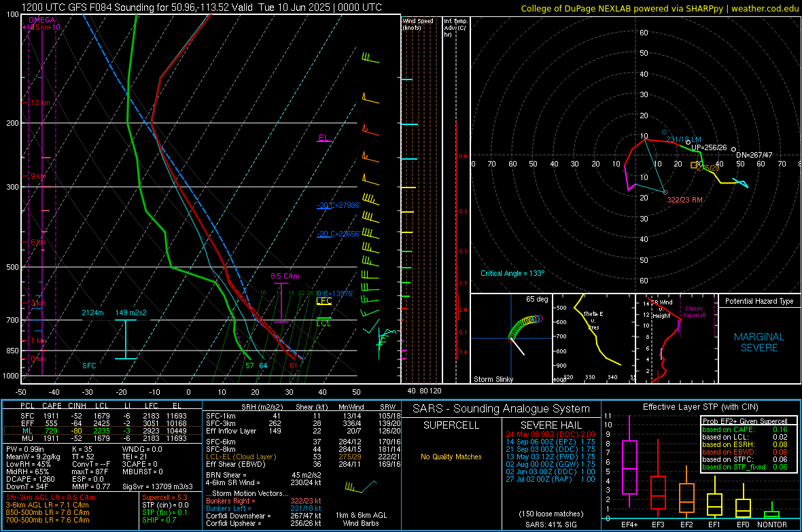The height and width of the screenshot is (532, 802).
Task: Click the Classic Supercell label
Action: pos(694,312)
